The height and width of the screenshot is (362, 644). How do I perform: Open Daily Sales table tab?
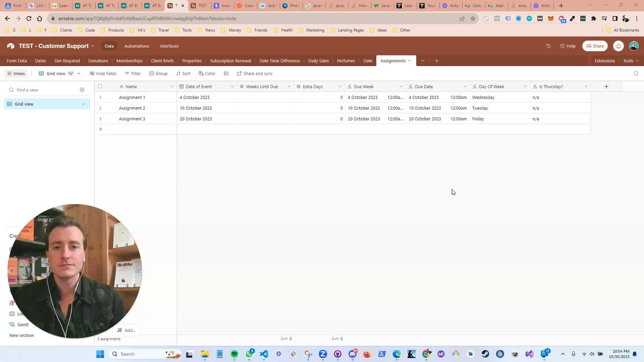[x=318, y=61]
